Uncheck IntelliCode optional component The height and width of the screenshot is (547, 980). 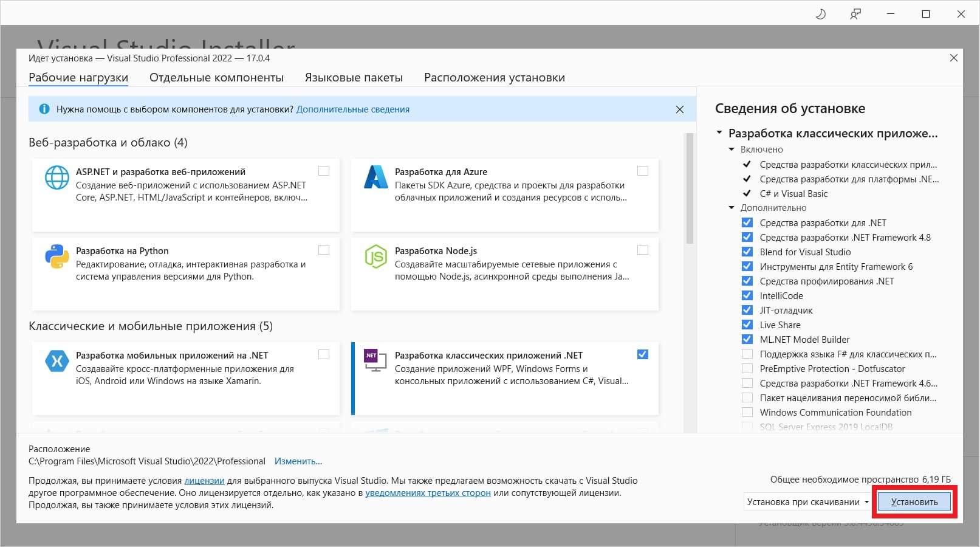click(747, 295)
